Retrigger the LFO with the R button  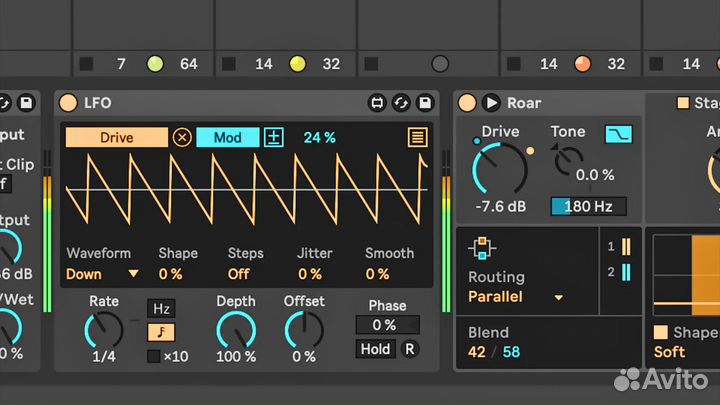click(410, 349)
